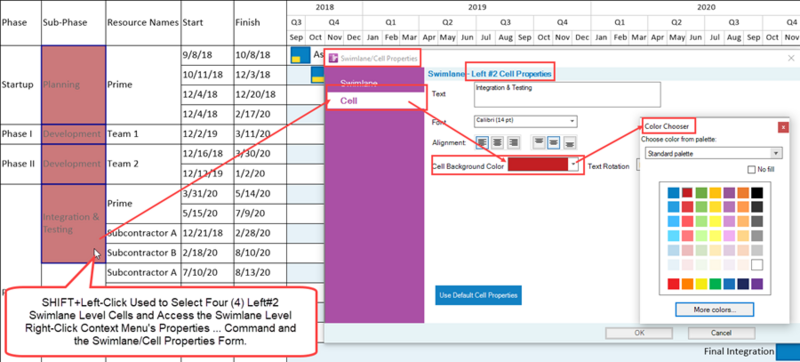Click the Resource Names column header
Image resolution: width=800 pixels, height=362 pixels.
point(143,22)
